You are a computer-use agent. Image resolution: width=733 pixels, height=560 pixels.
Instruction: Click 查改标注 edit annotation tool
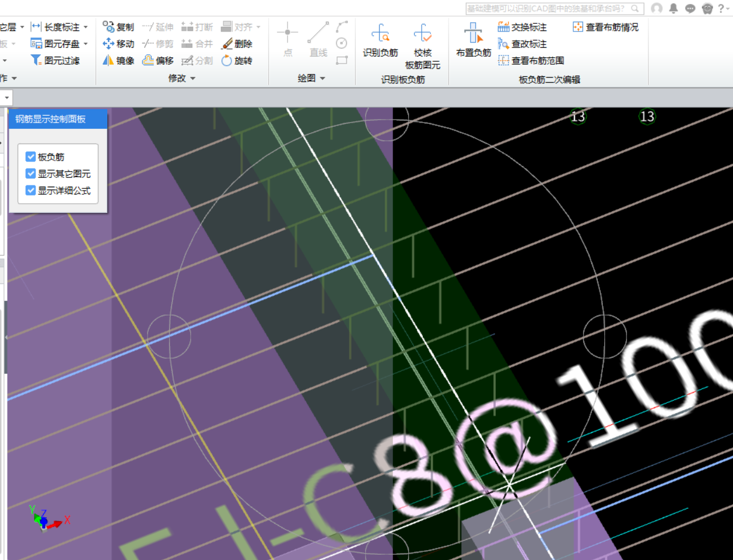pyautogui.click(x=522, y=44)
